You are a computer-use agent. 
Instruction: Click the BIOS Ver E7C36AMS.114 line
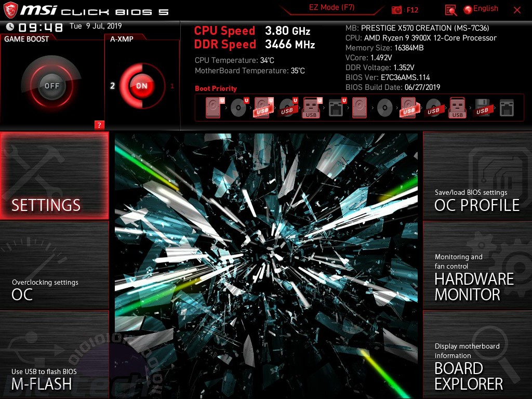pos(388,77)
